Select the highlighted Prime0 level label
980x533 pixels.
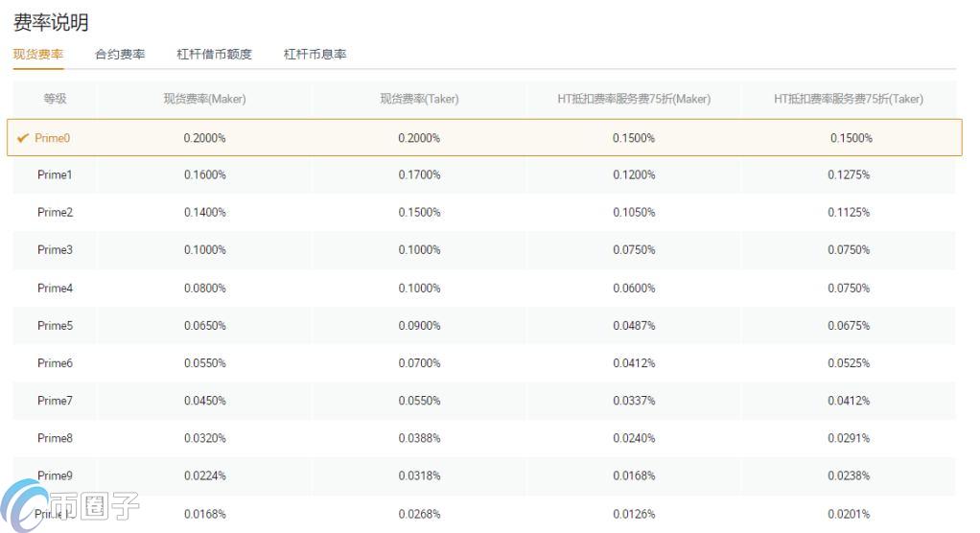pyautogui.click(x=53, y=138)
